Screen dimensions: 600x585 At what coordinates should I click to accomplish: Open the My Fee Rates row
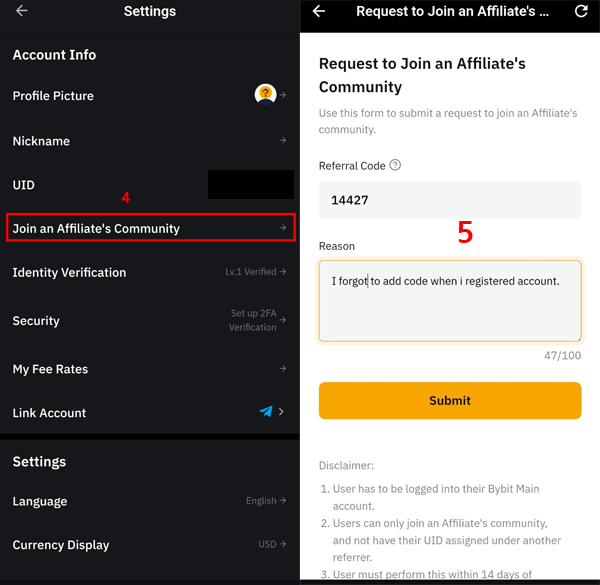pyautogui.click(x=150, y=369)
